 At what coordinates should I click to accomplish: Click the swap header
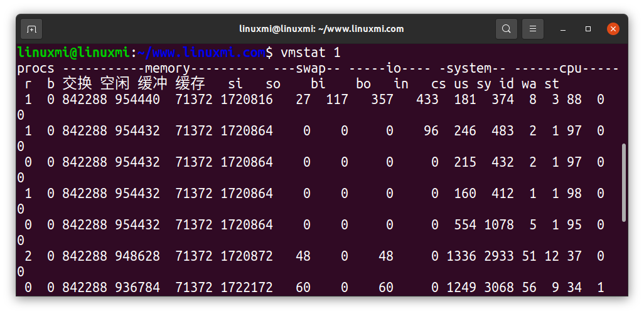click(311, 68)
